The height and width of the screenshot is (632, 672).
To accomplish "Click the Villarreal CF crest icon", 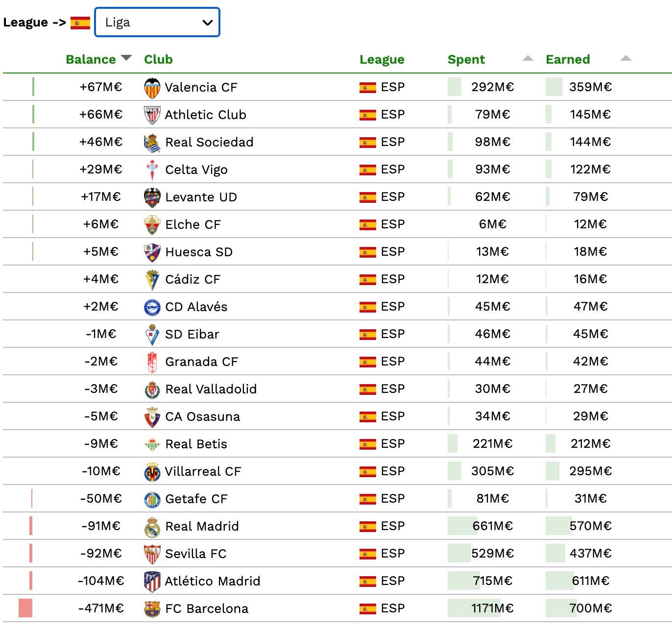I will coord(152,472).
